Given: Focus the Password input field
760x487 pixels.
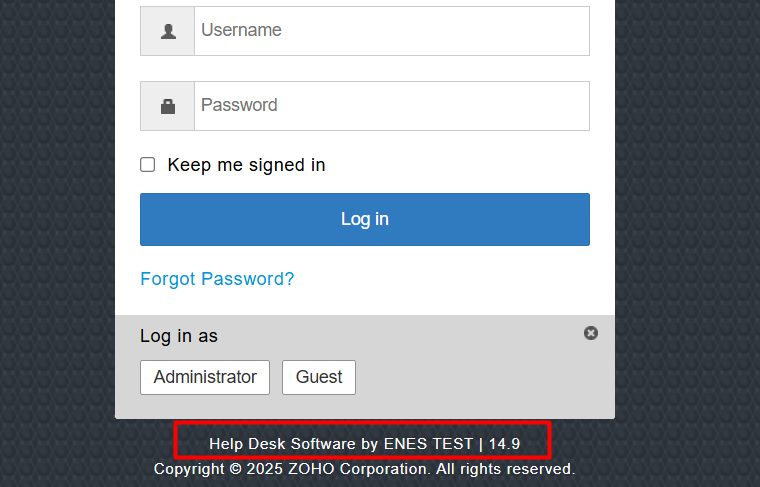Looking at the screenshot, I should click(x=392, y=106).
